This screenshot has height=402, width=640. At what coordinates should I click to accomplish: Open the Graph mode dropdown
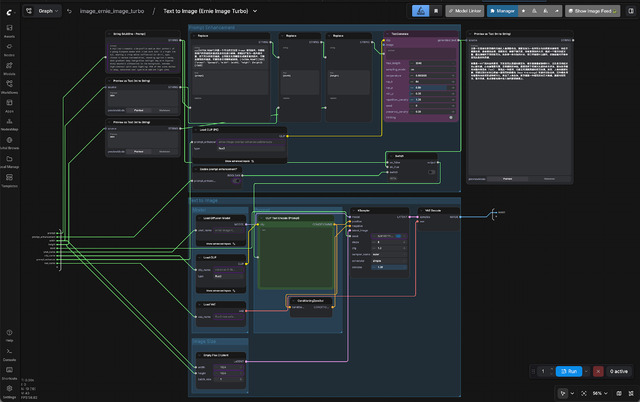tap(48, 11)
